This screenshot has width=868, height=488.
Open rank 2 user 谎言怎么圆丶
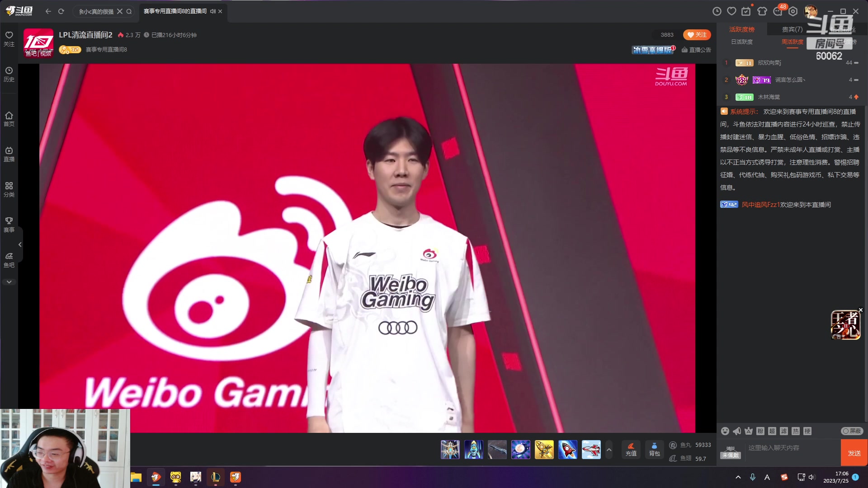coord(790,80)
